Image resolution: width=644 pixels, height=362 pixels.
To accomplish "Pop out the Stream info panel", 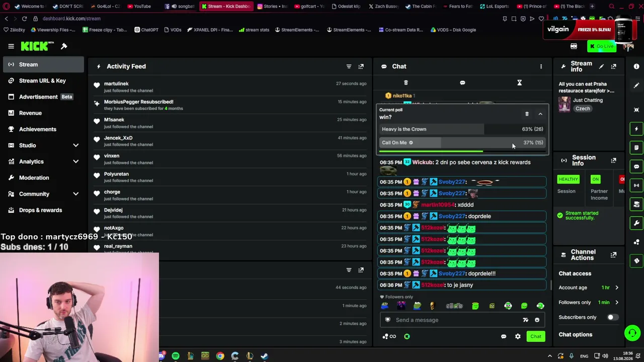I will [x=613, y=66].
